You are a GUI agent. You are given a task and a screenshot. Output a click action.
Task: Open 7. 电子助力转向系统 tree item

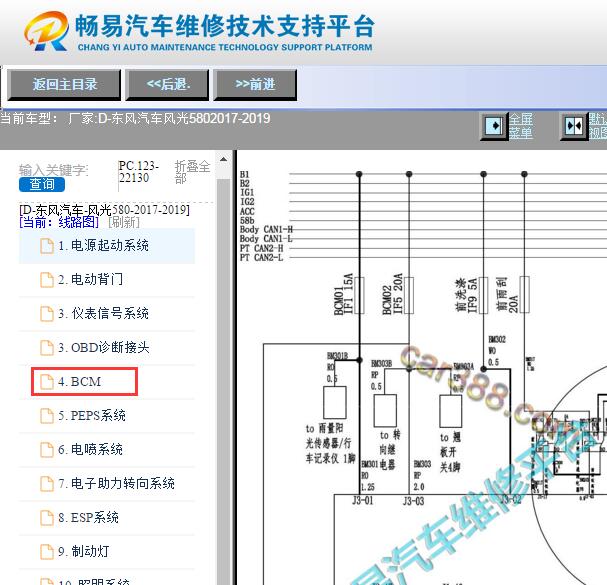[x=107, y=484]
